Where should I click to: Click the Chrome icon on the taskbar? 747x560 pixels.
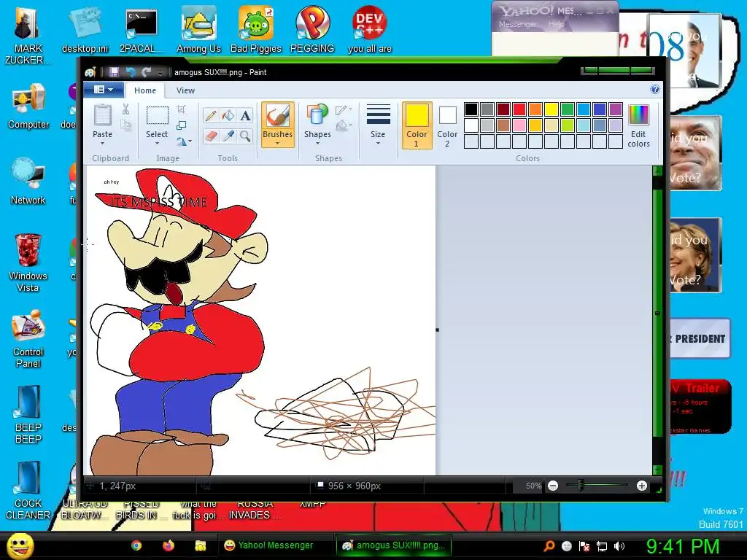point(136,545)
